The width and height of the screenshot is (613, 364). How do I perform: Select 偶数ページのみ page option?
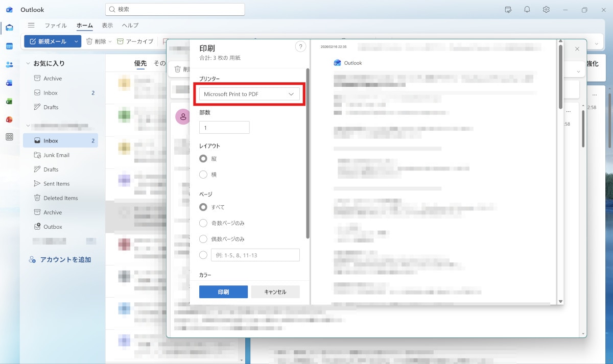(203, 239)
